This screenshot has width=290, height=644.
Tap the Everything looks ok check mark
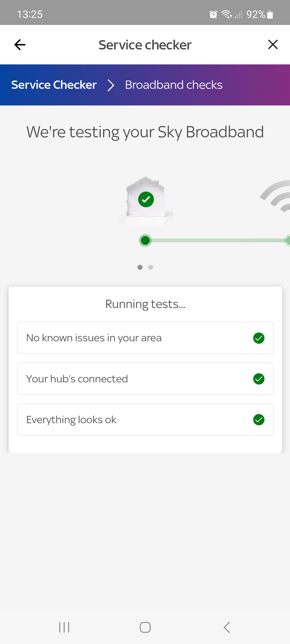point(259,420)
